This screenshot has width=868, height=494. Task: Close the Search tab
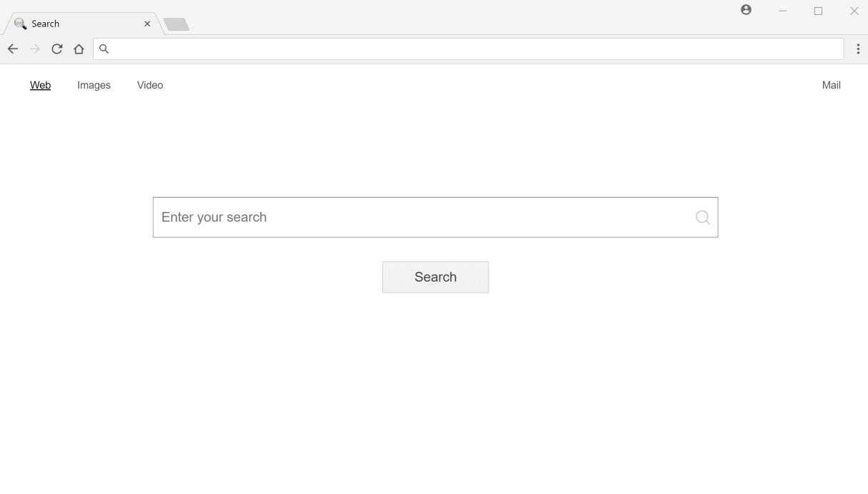tap(147, 24)
